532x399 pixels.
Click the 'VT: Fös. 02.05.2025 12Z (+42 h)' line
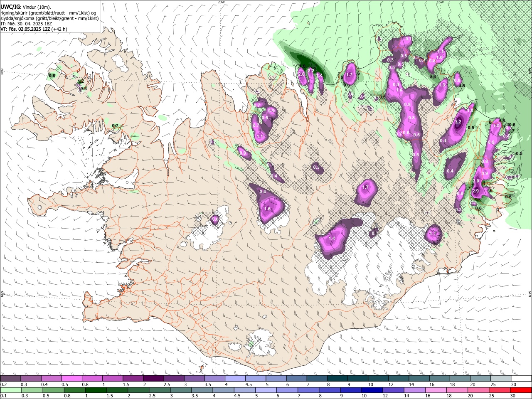click(x=34, y=29)
